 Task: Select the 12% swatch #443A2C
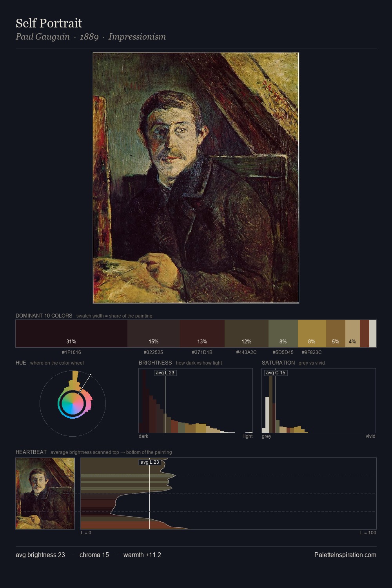click(x=247, y=334)
